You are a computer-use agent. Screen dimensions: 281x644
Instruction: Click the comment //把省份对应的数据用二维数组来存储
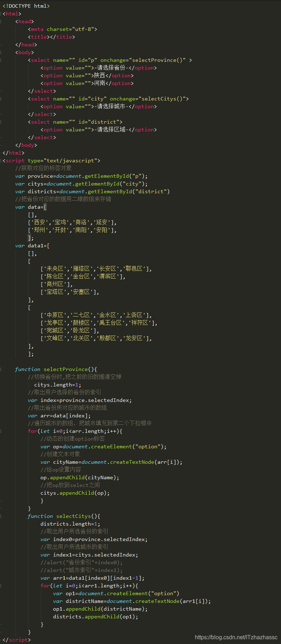pos(63,199)
